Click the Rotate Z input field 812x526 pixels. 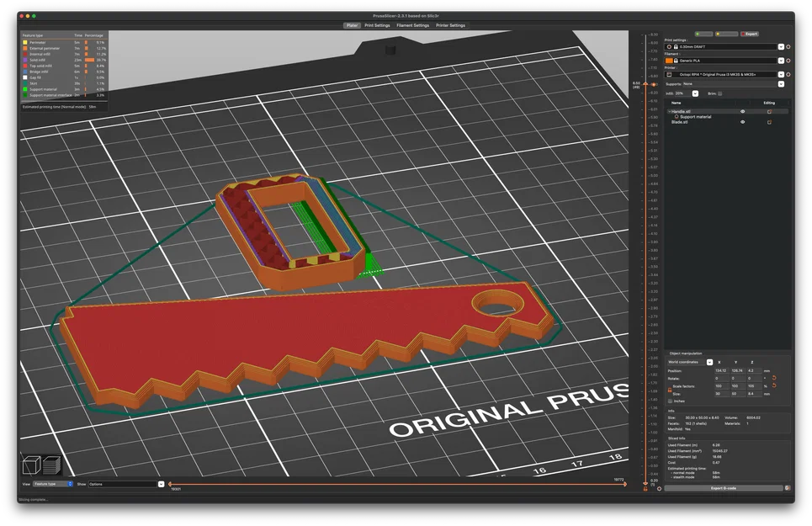[x=753, y=378]
